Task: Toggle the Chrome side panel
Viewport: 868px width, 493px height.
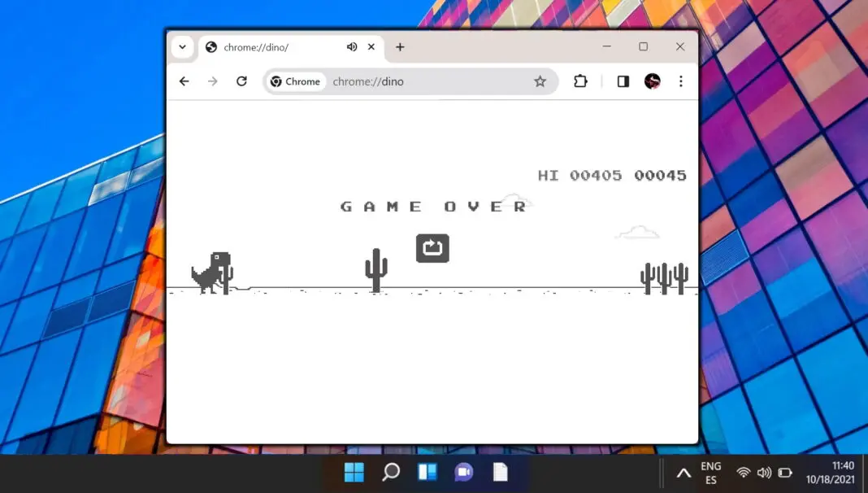Action: click(x=623, y=81)
